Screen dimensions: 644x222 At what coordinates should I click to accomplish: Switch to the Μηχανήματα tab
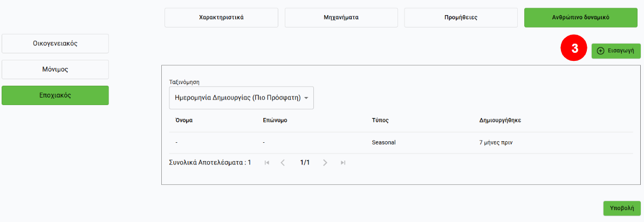(341, 17)
